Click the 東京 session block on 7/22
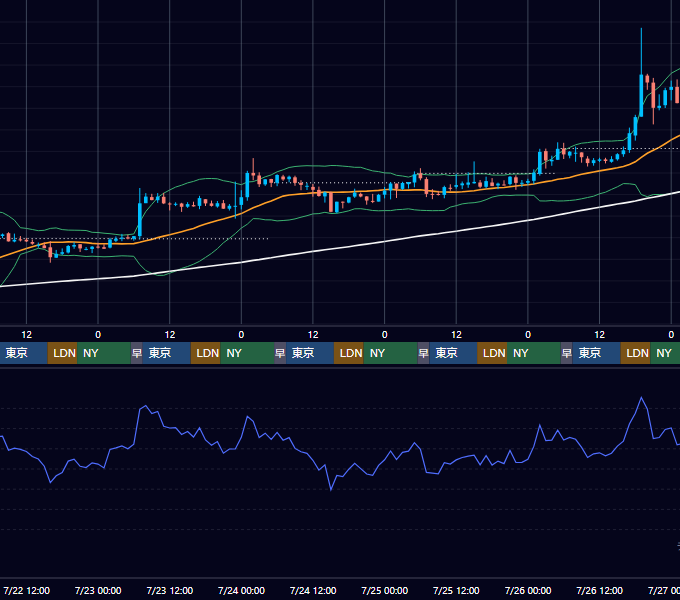The height and width of the screenshot is (600, 680). [x=23, y=353]
